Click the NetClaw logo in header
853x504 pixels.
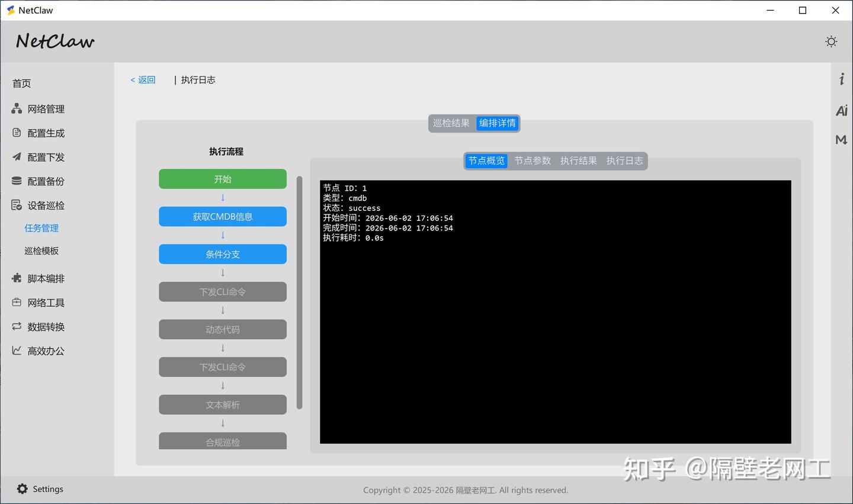[x=55, y=41]
